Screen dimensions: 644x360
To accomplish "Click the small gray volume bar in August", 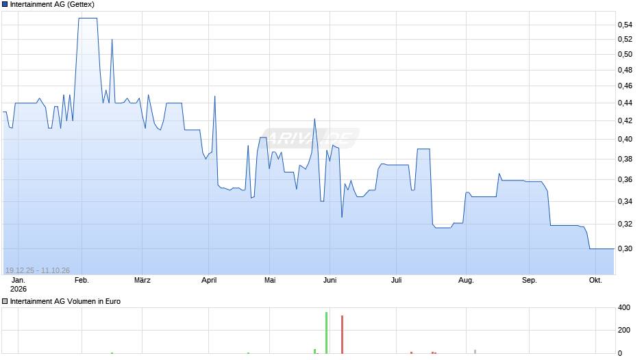I will [475, 352].
